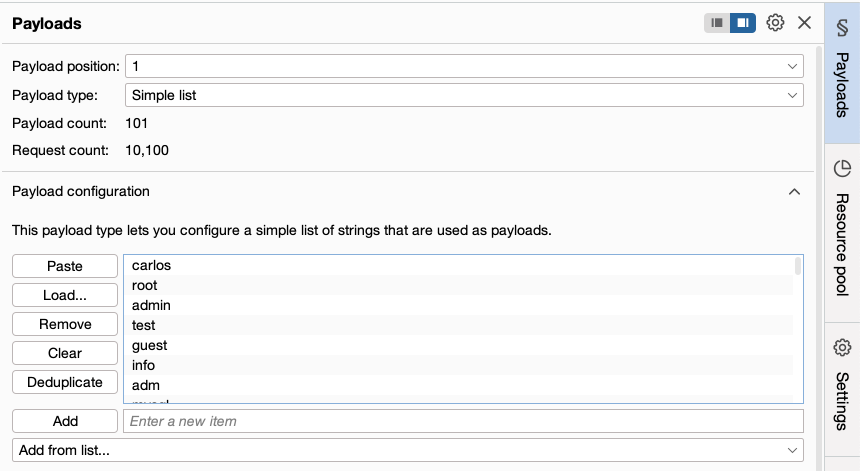Viewport: 860px width, 471px height.
Task: Click the payload list scrollbar thumb
Action: pos(797,266)
